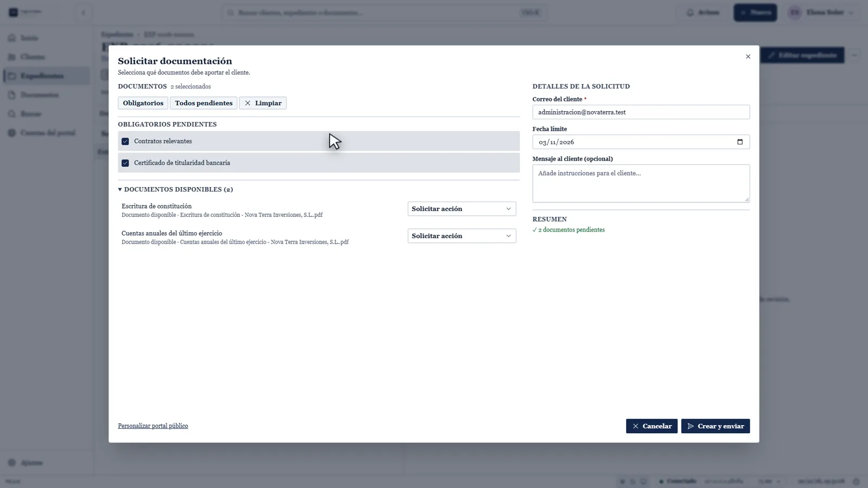Open Buscar in the background sidebar
The width and height of the screenshot is (868, 488).
[46, 114]
